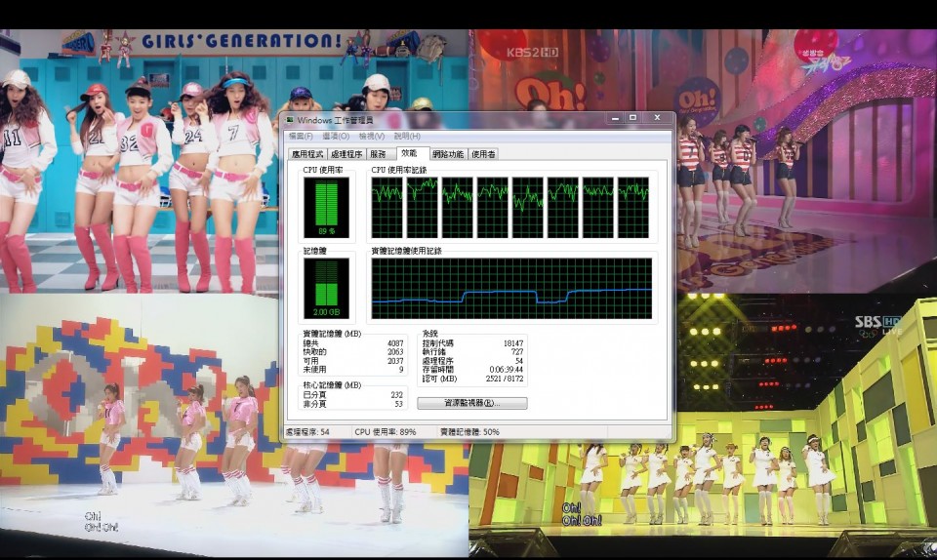This screenshot has height=560, width=937.
Task: Click the 實體記憶體使用記錄 blue line graph
Action: (x=511, y=289)
